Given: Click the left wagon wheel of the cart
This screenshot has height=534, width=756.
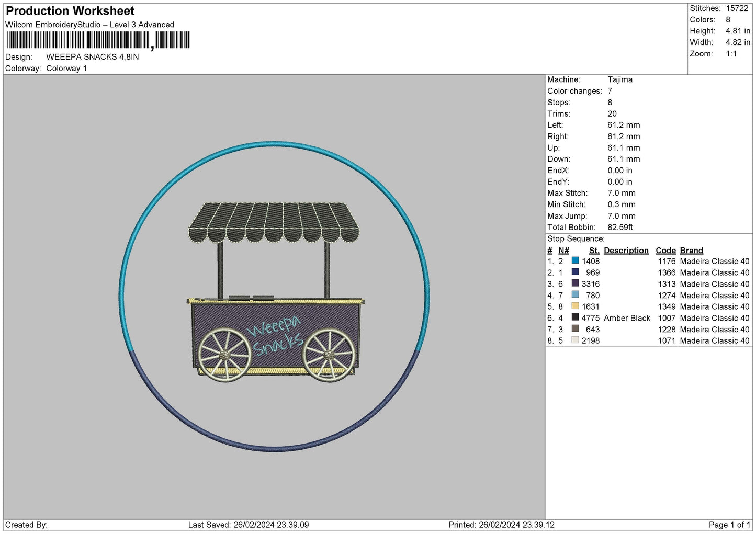Looking at the screenshot, I should 224,355.
